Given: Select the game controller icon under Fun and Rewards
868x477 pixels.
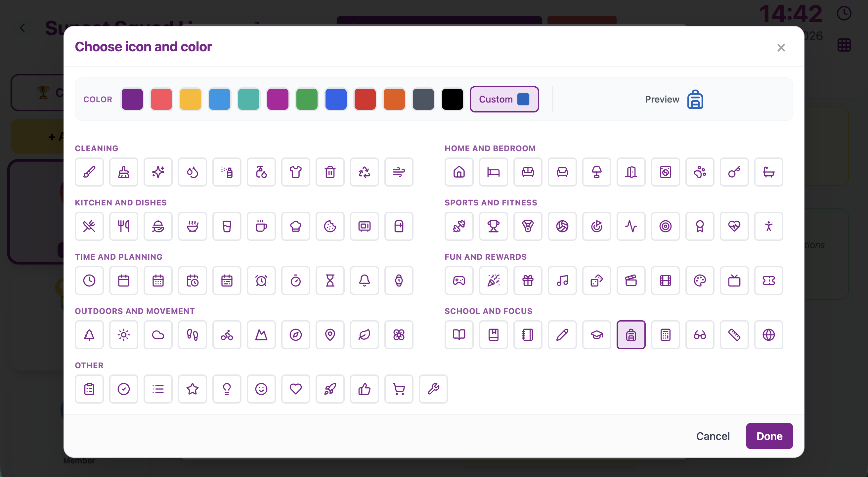Looking at the screenshot, I should [x=458, y=281].
